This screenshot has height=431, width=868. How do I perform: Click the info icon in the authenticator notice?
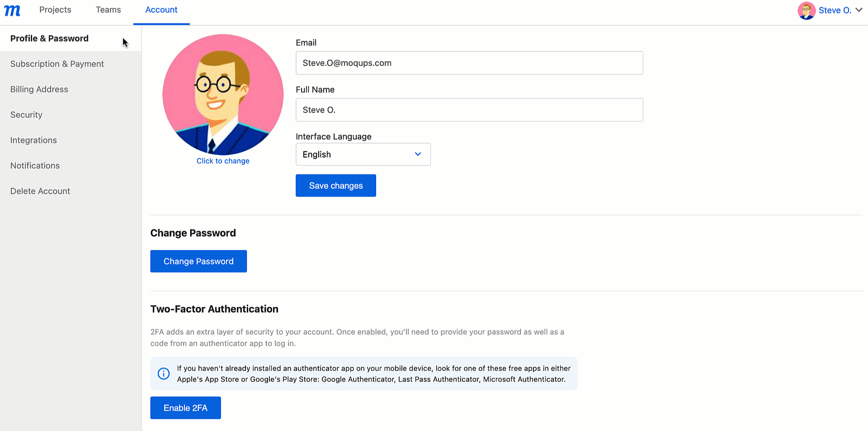(163, 374)
